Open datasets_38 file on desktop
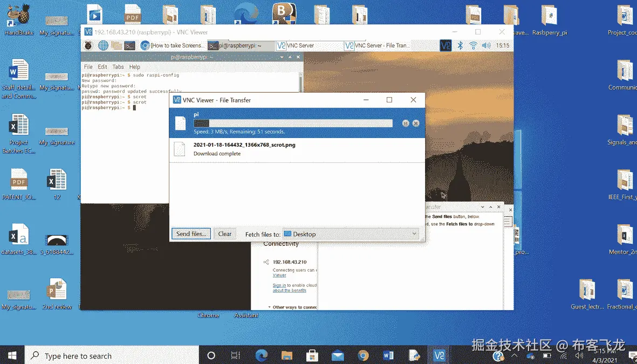The width and height of the screenshot is (637, 364). click(x=19, y=239)
